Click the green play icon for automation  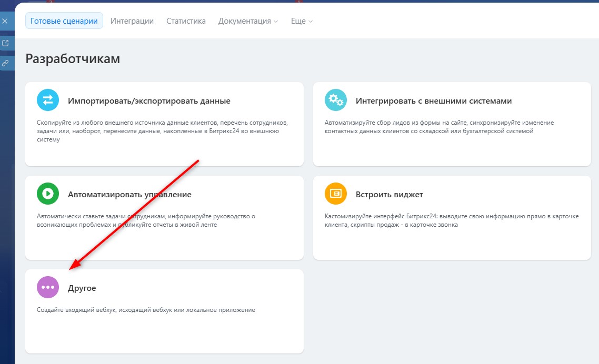pyautogui.click(x=48, y=194)
